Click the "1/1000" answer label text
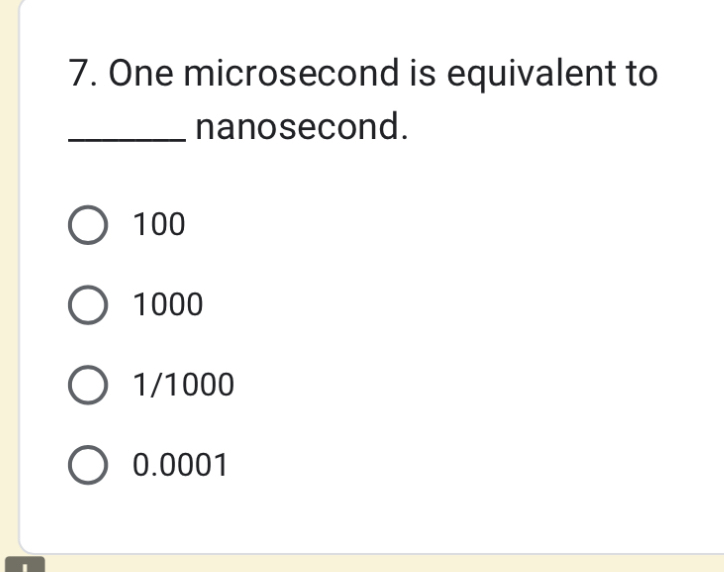 click(x=185, y=384)
